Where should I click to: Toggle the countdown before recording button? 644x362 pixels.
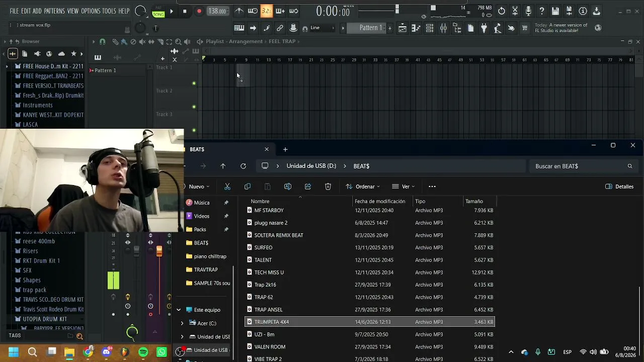(267, 11)
